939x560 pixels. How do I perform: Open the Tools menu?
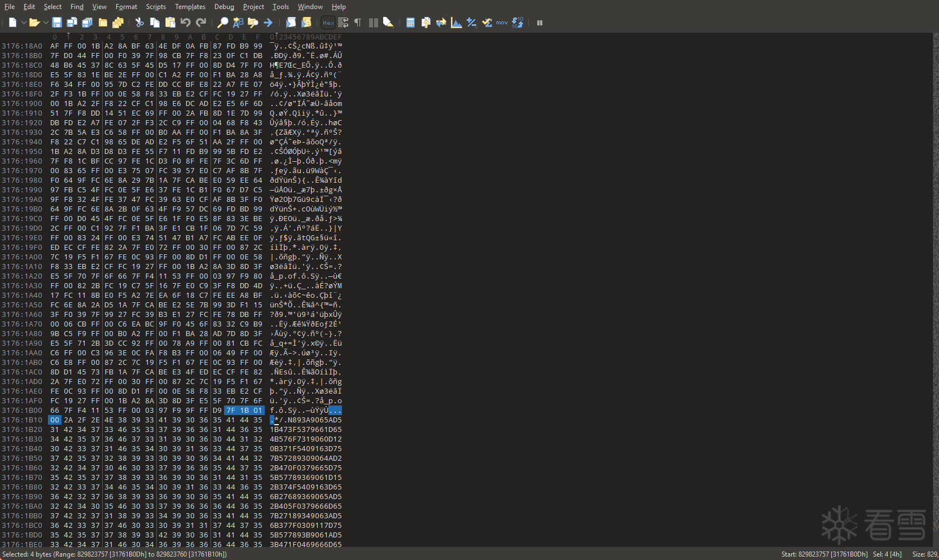(x=280, y=7)
